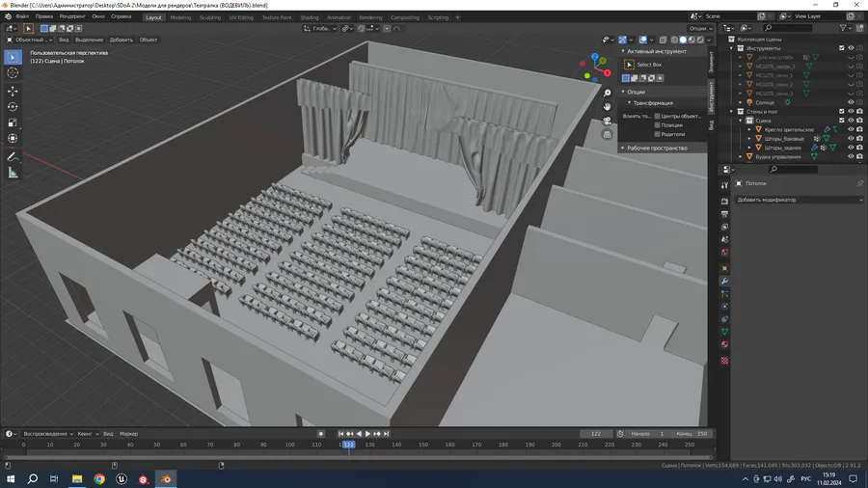
Task: Click the Конец end frame field 250
Action: coord(692,434)
